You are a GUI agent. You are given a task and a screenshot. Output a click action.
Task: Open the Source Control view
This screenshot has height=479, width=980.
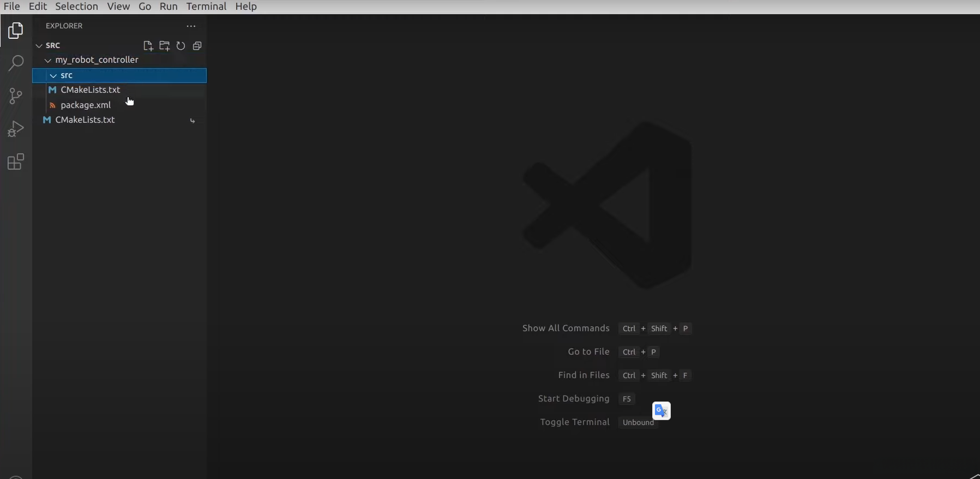tap(16, 96)
